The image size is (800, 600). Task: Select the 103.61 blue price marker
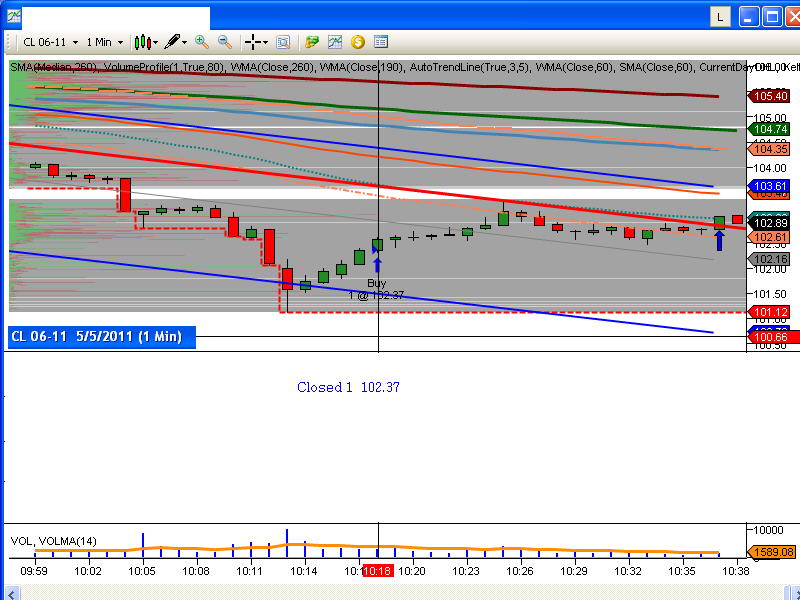tap(768, 186)
